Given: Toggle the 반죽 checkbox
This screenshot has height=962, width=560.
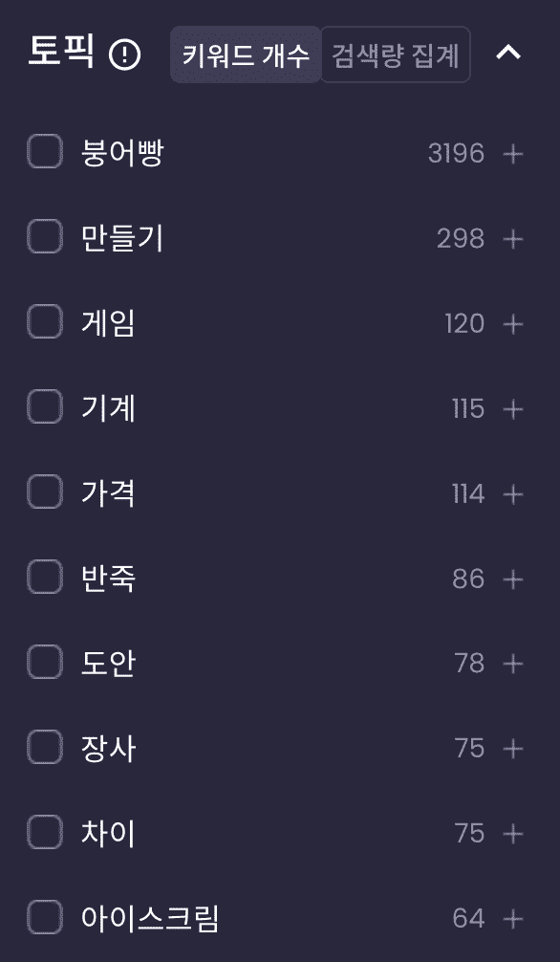Looking at the screenshot, I should [45, 578].
